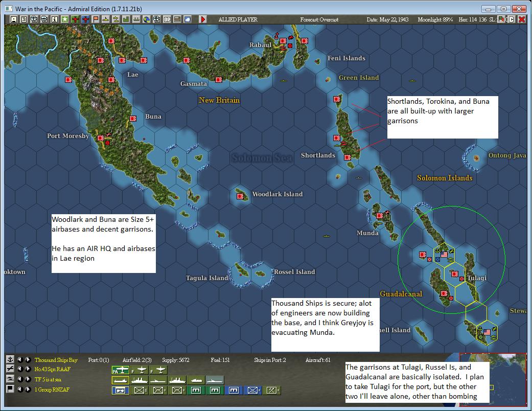Open the green bar-chart industry icon
The width and height of the screenshot is (532, 411).
126,19
